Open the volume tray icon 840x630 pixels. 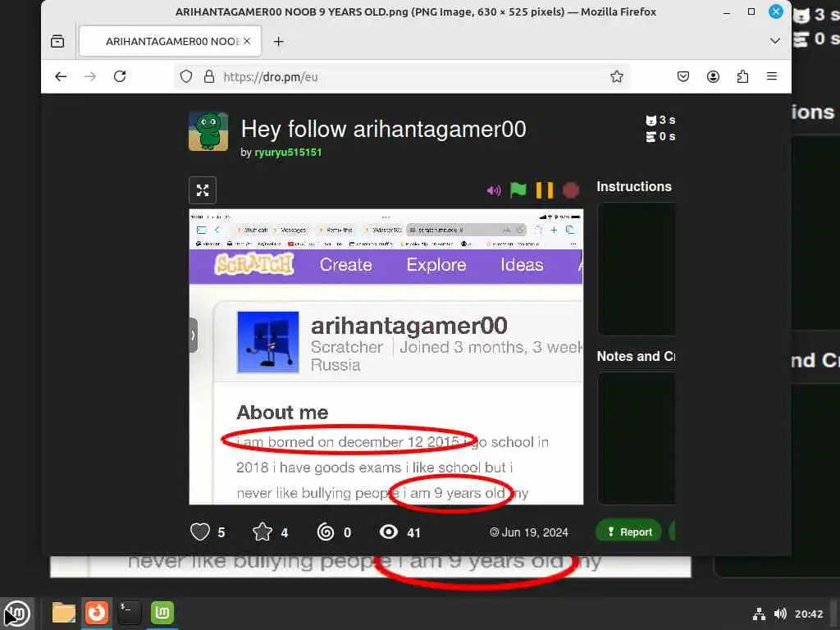pyautogui.click(x=780, y=614)
